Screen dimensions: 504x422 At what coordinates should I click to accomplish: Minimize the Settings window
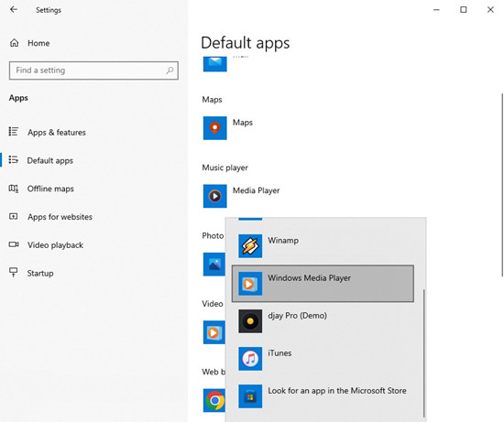click(x=436, y=10)
